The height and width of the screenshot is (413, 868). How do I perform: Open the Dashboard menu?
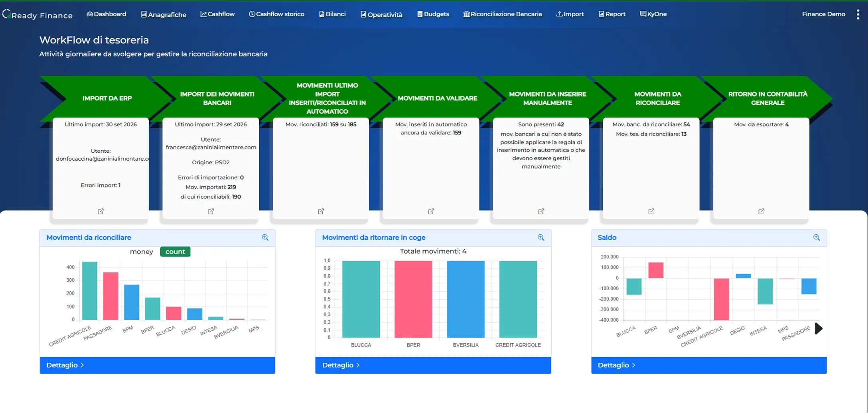(x=106, y=14)
